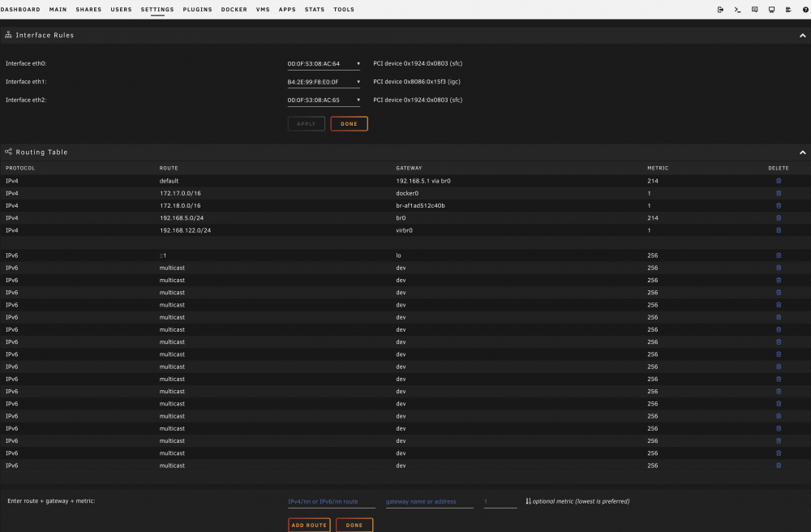The image size is (811, 532).
Task: Click the Route column header
Action: tap(169, 168)
